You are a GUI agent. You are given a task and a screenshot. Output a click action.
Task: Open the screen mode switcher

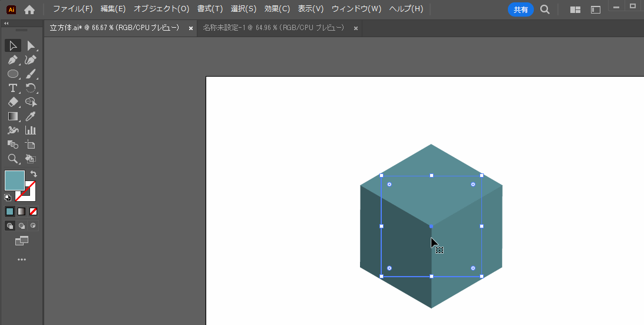[22, 241]
